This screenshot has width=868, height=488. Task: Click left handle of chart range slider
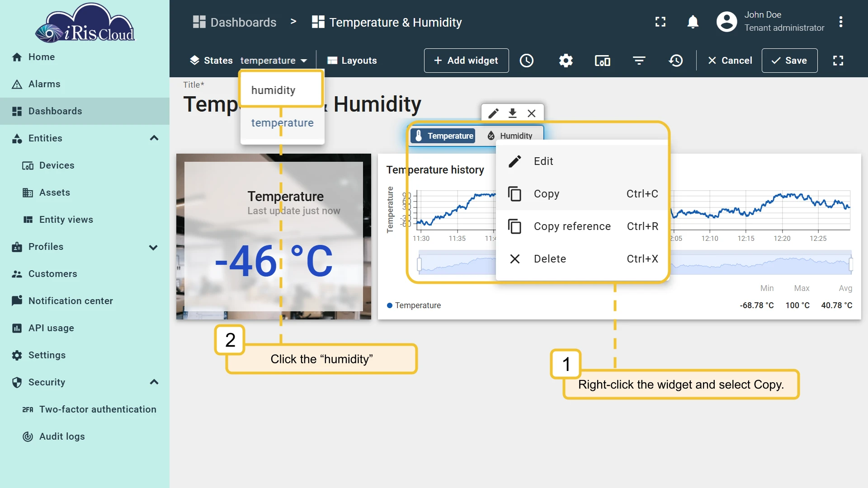point(420,264)
